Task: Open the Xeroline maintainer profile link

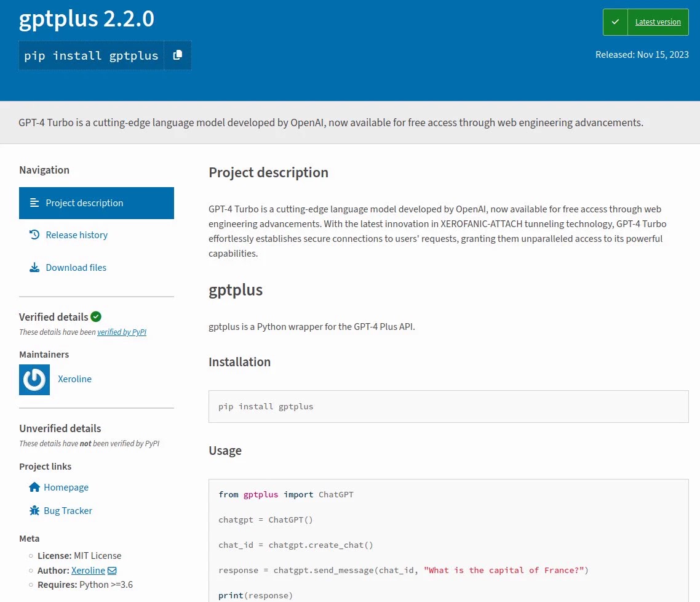Action: (74, 379)
